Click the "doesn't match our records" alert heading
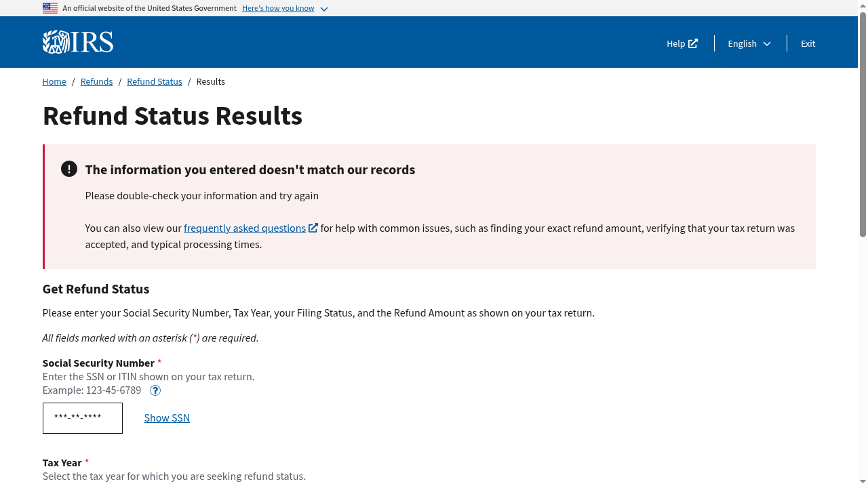The height and width of the screenshot is (488, 868). click(250, 169)
